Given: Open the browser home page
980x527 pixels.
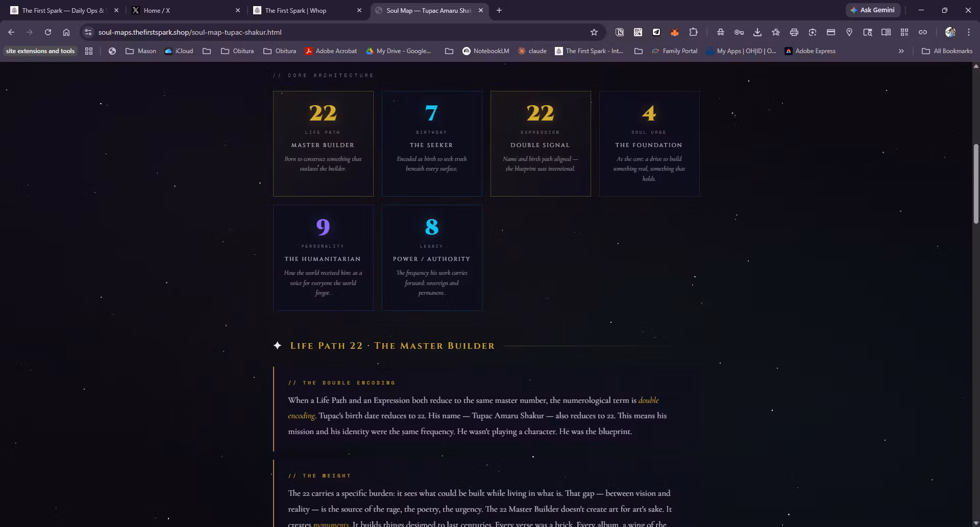Looking at the screenshot, I should [66, 32].
